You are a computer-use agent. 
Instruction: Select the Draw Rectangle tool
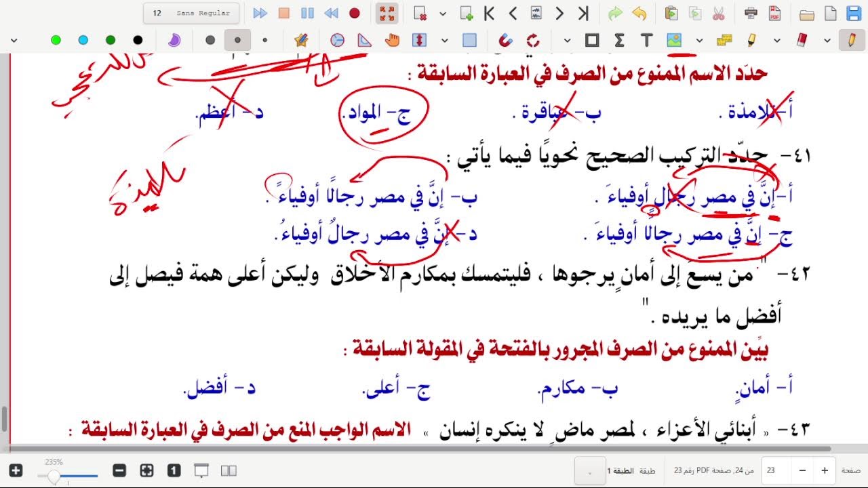click(592, 41)
